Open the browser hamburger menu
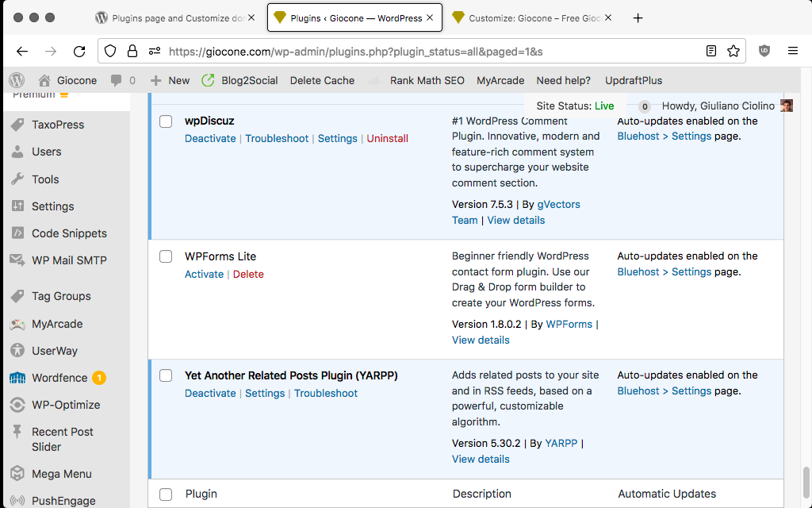Image resolution: width=812 pixels, height=508 pixels. click(x=793, y=51)
